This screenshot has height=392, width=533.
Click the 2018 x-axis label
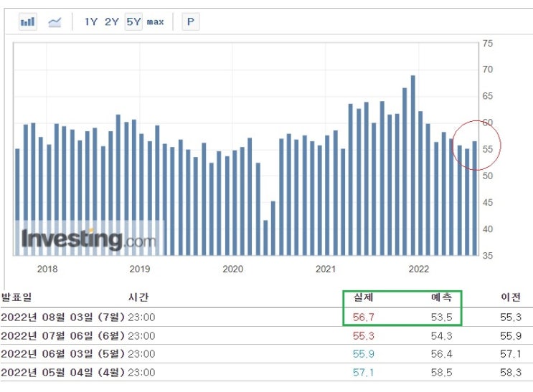tap(47, 269)
